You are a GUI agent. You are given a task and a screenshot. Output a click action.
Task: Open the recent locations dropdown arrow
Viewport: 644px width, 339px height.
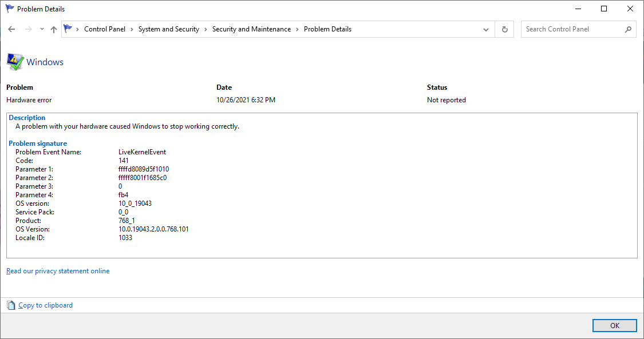[x=42, y=29]
